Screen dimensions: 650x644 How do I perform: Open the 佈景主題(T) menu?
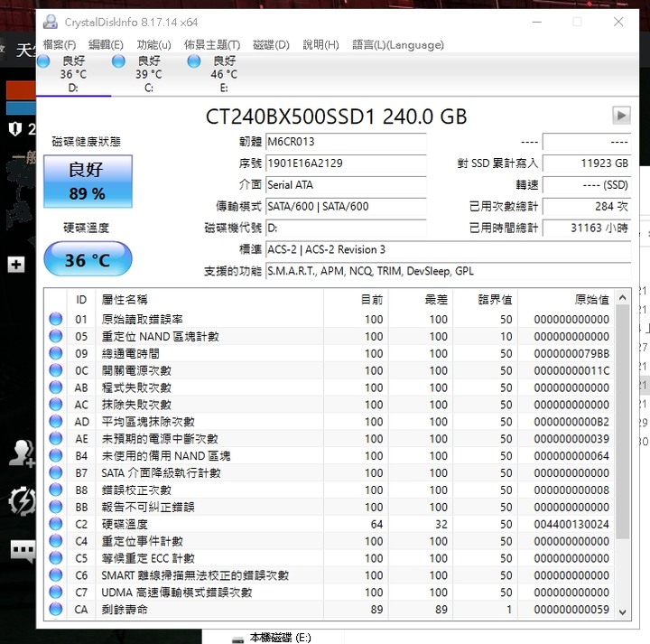pos(212,45)
